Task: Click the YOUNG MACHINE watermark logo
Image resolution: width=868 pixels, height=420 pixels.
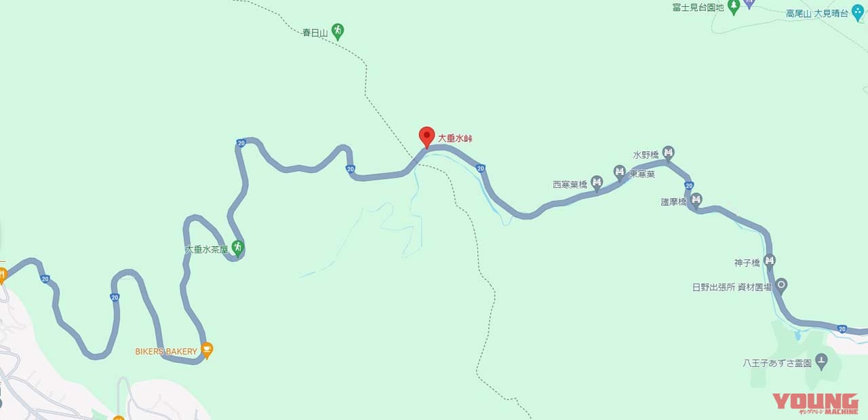Action: 815,404
